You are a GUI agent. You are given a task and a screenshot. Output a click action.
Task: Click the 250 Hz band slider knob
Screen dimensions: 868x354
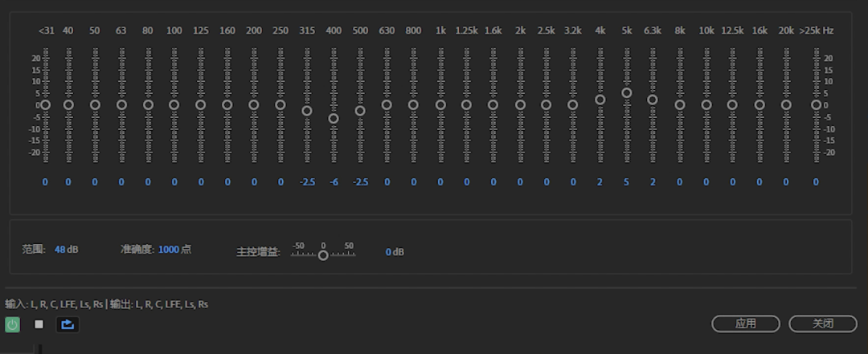(280, 104)
